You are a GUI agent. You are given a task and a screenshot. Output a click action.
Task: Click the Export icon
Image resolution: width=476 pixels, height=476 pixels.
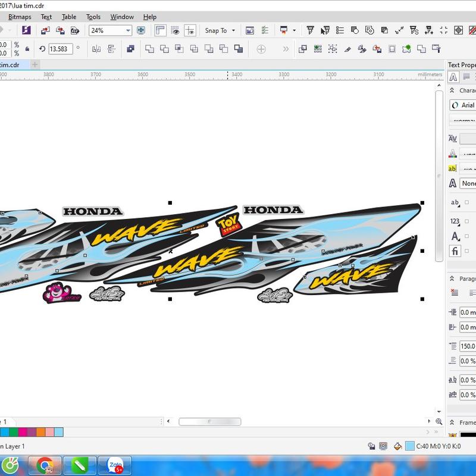(x=60, y=30)
